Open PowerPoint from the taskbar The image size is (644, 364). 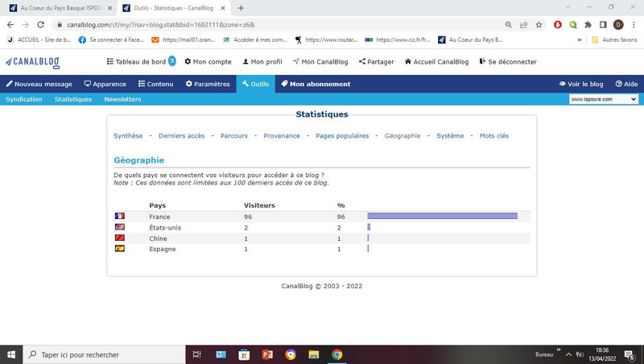[267, 354]
